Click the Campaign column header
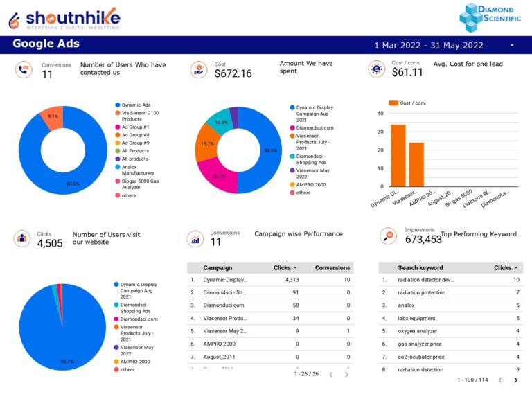Image resolution: width=532 pixels, height=399 pixels. coord(218,267)
